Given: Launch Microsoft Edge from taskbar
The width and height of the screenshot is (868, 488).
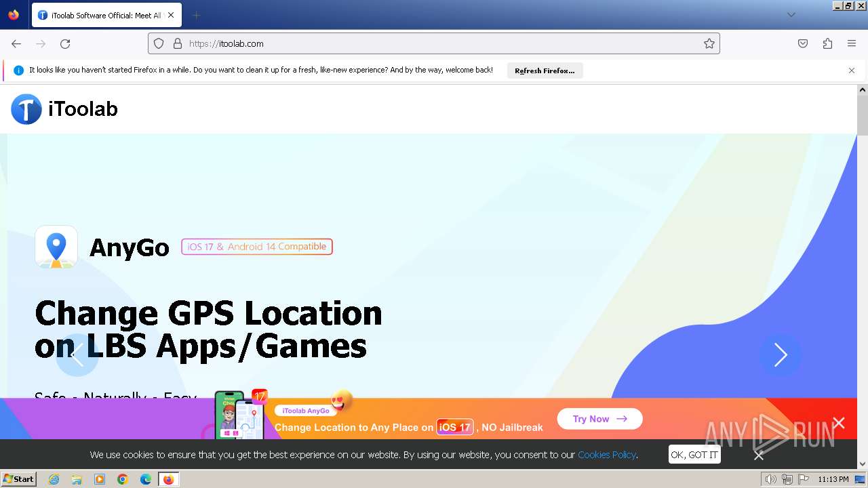Looking at the screenshot, I should 145,479.
